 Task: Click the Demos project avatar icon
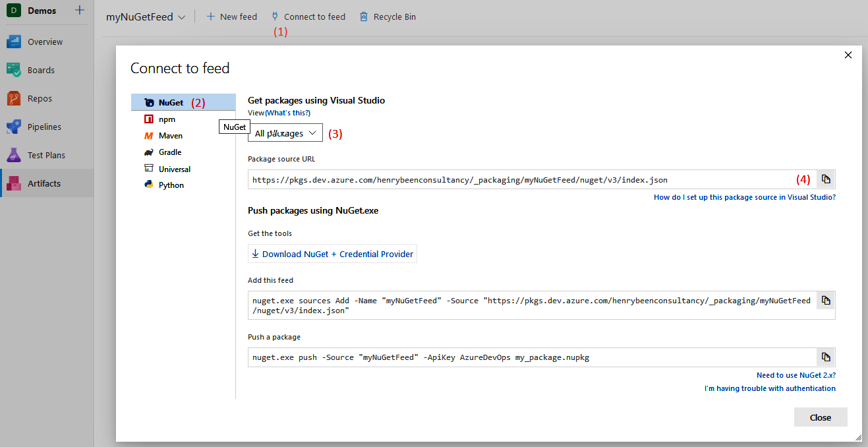pyautogui.click(x=14, y=11)
